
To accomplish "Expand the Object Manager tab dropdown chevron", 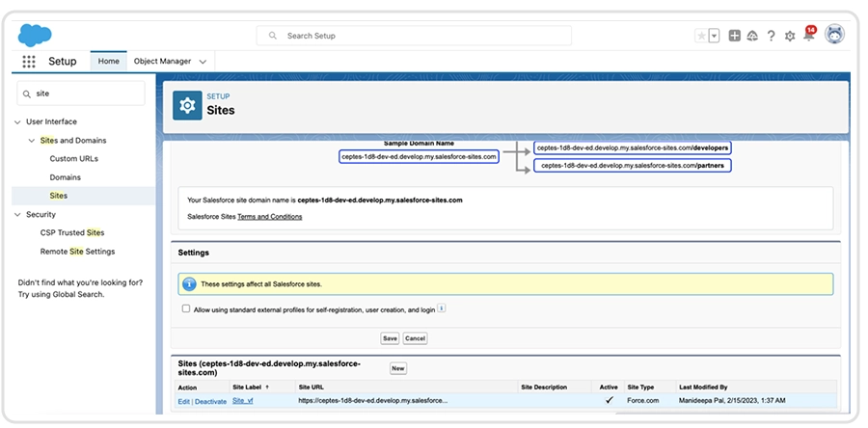I will 203,62.
